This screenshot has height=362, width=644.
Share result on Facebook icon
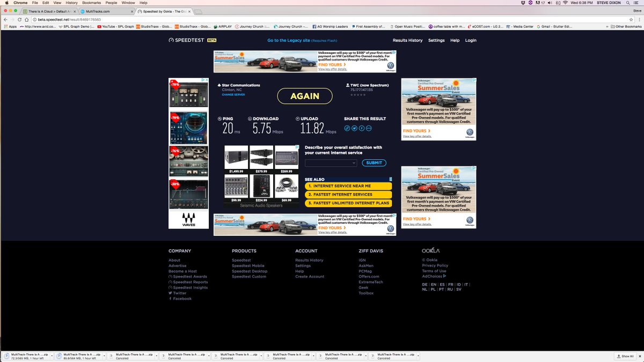(x=362, y=128)
